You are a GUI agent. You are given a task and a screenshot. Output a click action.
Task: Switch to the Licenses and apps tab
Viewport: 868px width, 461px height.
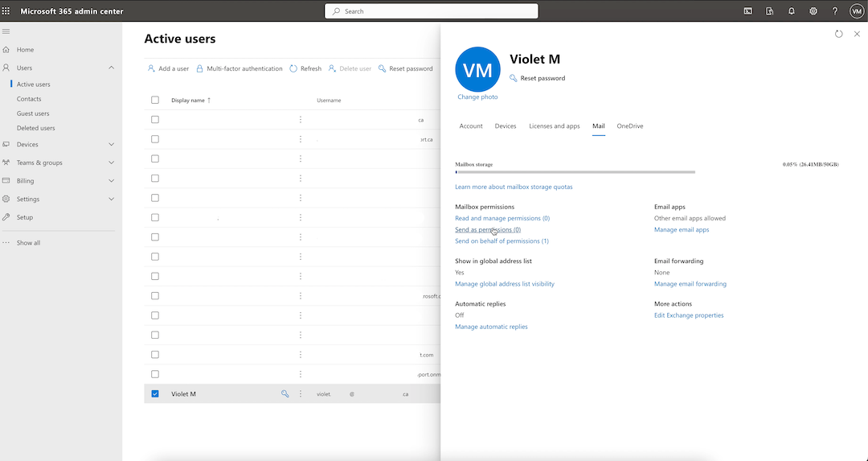pyautogui.click(x=554, y=126)
